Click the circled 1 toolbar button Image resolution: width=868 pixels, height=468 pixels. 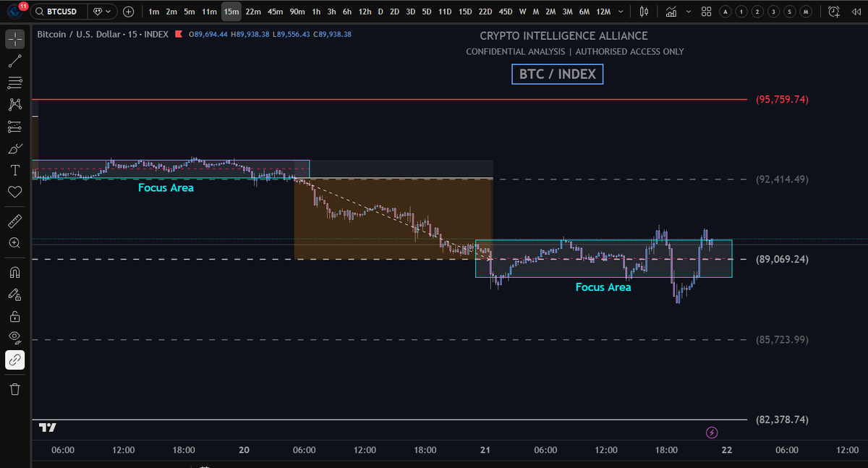point(741,12)
